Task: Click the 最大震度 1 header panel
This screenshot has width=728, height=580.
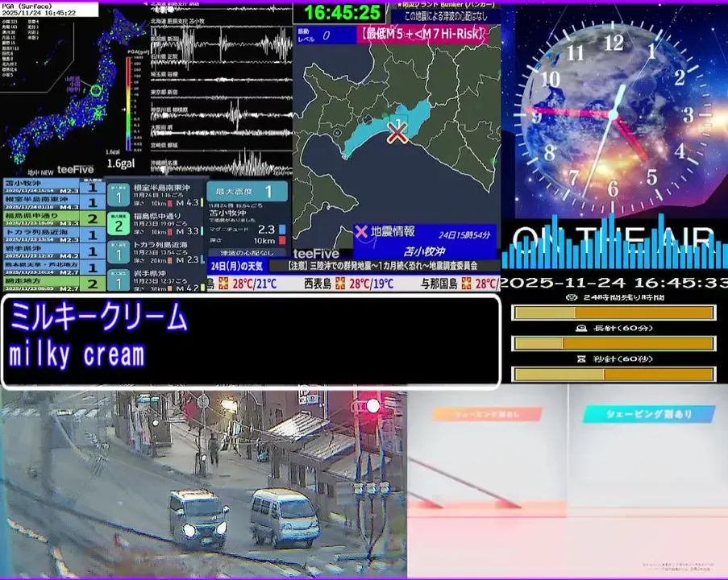Action: (x=247, y=191)
